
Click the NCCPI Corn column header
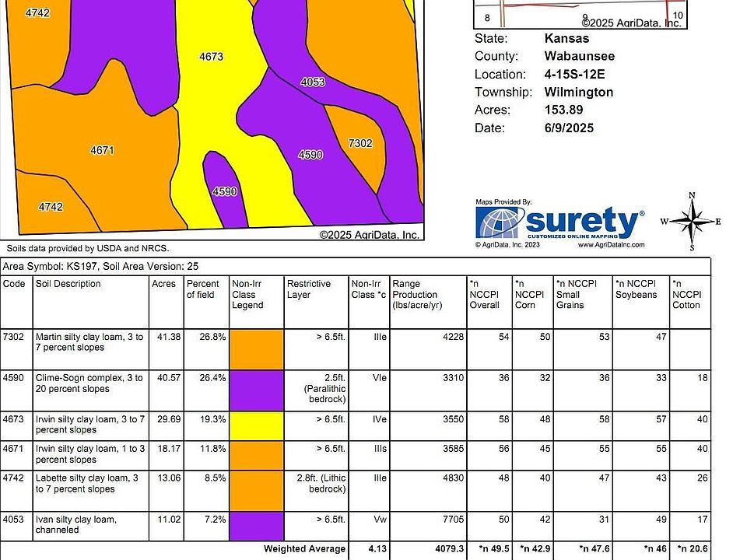pyautogui.click(x=529, y=294)
